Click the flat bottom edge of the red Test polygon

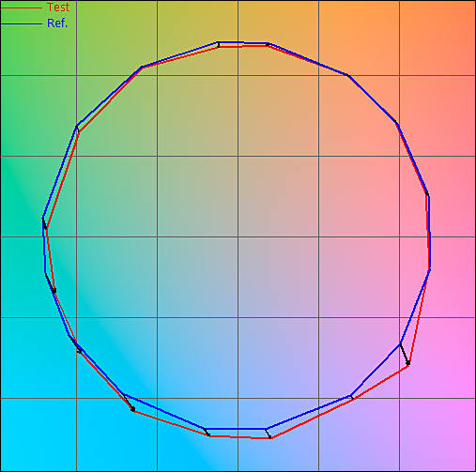click(239, 437)
